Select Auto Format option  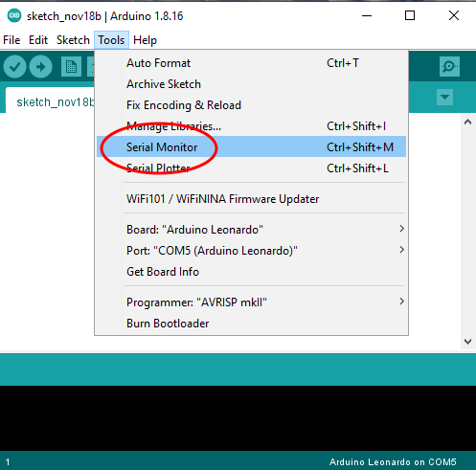[x=251, y=63]
